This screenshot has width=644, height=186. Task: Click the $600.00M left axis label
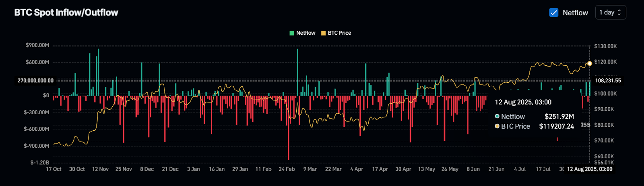tap(37, 62)
